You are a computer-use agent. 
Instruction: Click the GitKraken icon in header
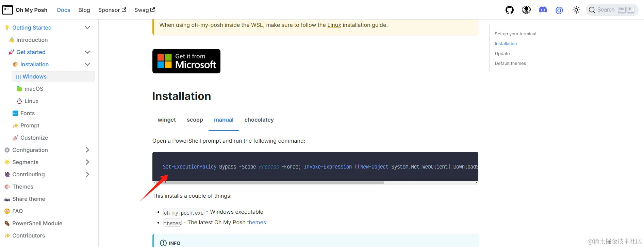pos(526,10)
